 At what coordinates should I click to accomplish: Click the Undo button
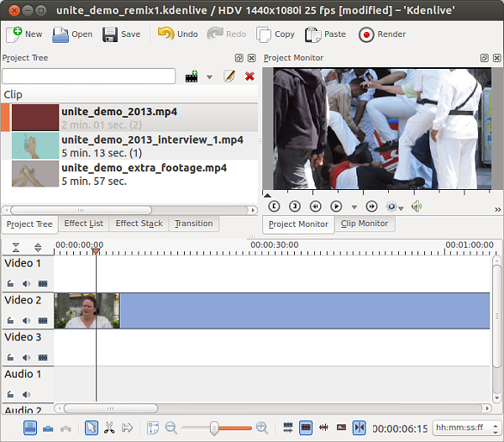(x=178, y=34)
